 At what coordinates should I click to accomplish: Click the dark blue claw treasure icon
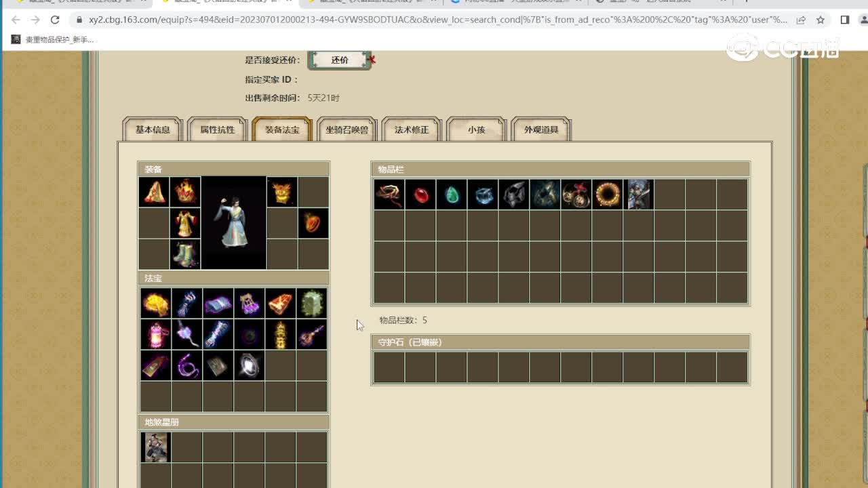(186, 303)
